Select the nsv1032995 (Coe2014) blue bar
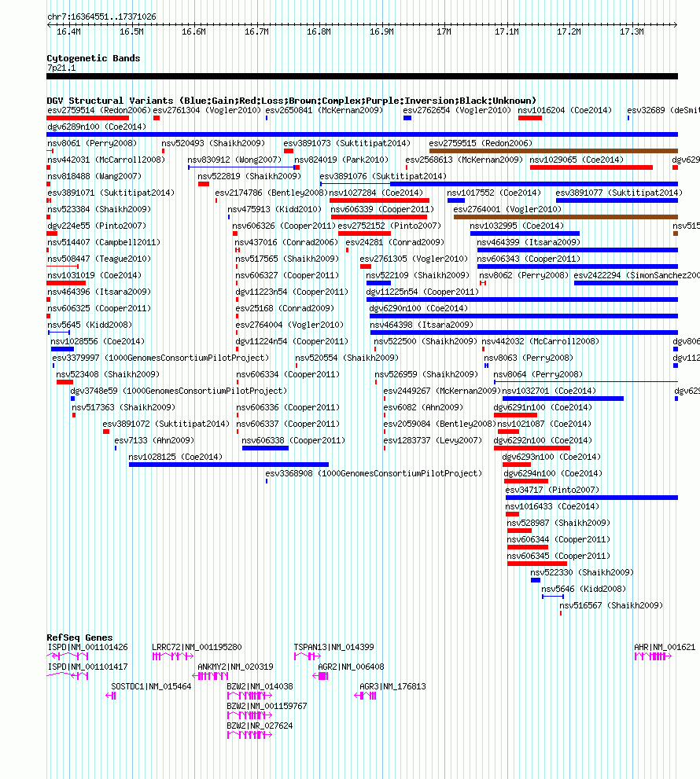Image resolution: width=700 pixels, height=779 pixels. [525, 233]
